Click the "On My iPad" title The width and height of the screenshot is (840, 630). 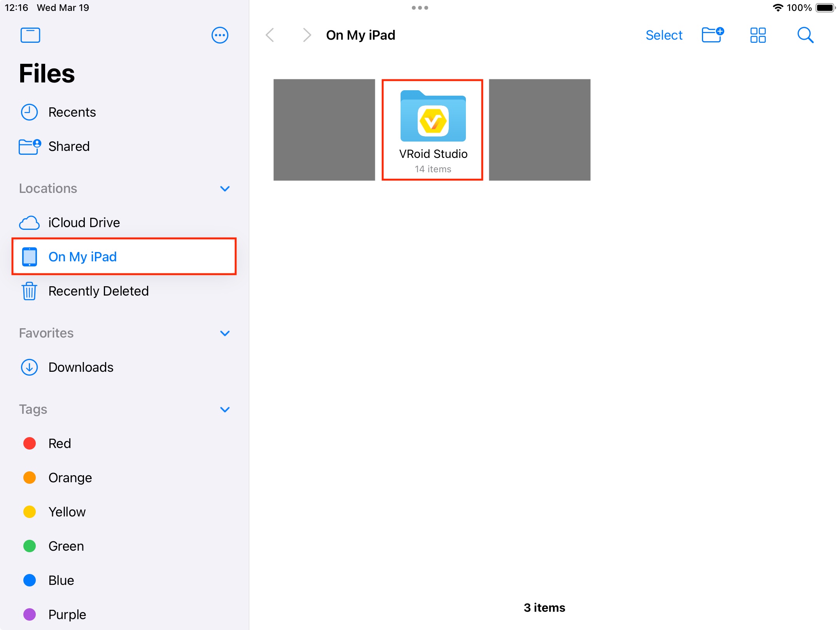[360, 35]
